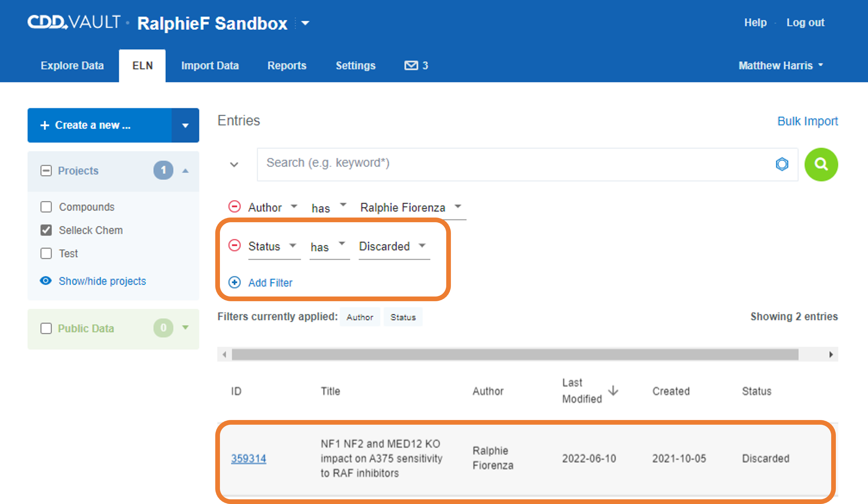Click the Last Modified sort arrow icon
Screen dimensions: 868x504
tap(614, 391)
